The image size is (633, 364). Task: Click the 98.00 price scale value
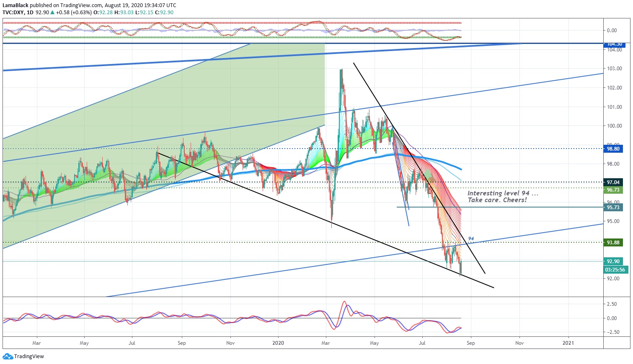click(x=613, y=164)
